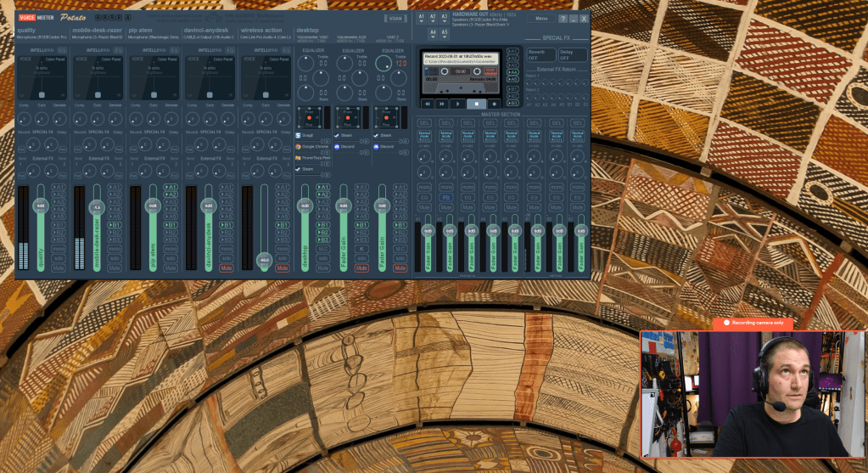Screen dimensions: 868x473
Task: Click the PowerToys app icon in desktop strip
Action: [299, 158]
